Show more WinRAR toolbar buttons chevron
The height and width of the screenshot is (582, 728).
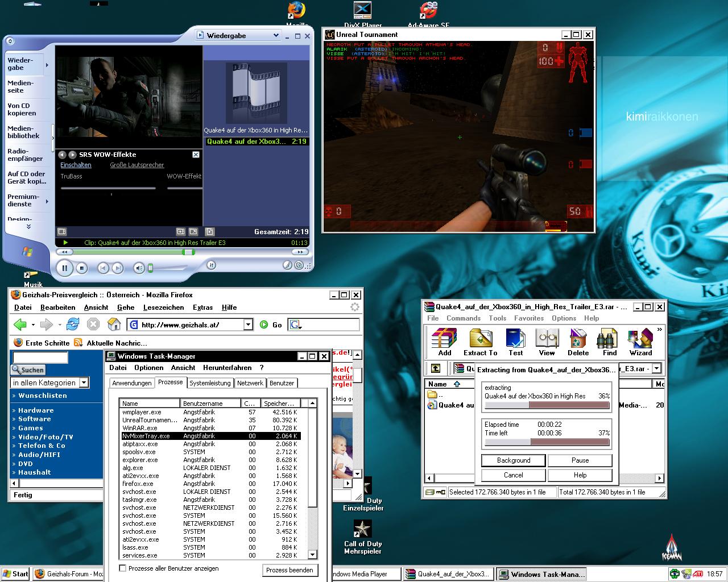[x=660, y=330]
